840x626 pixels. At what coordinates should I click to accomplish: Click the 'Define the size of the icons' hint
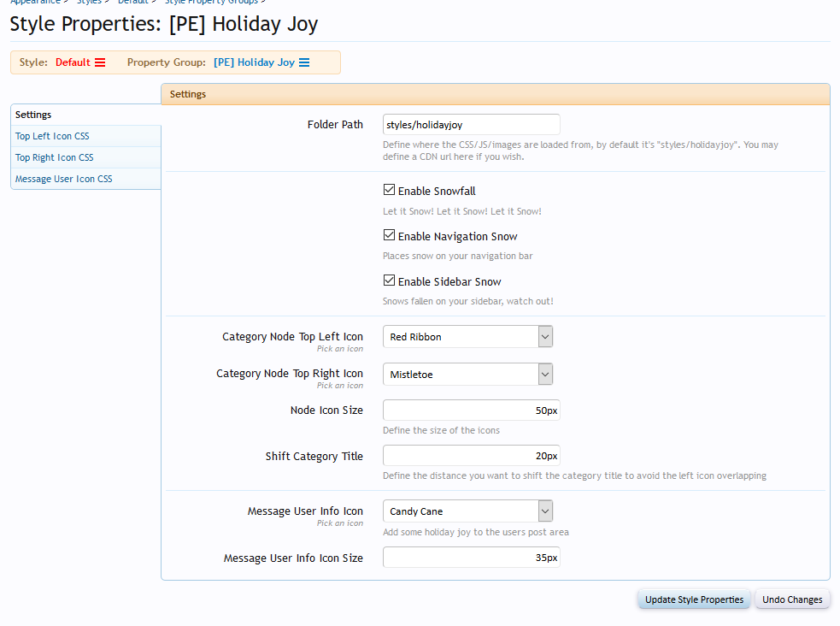click(x=441, y=430)
